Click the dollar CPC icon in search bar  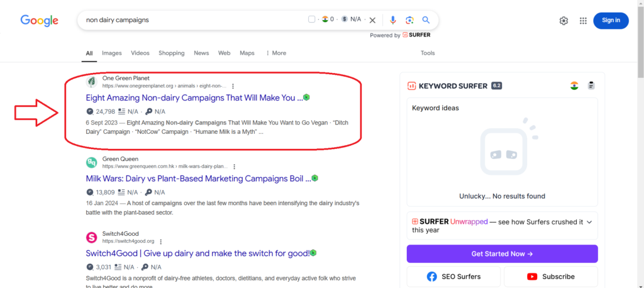(x=344, y=19)
